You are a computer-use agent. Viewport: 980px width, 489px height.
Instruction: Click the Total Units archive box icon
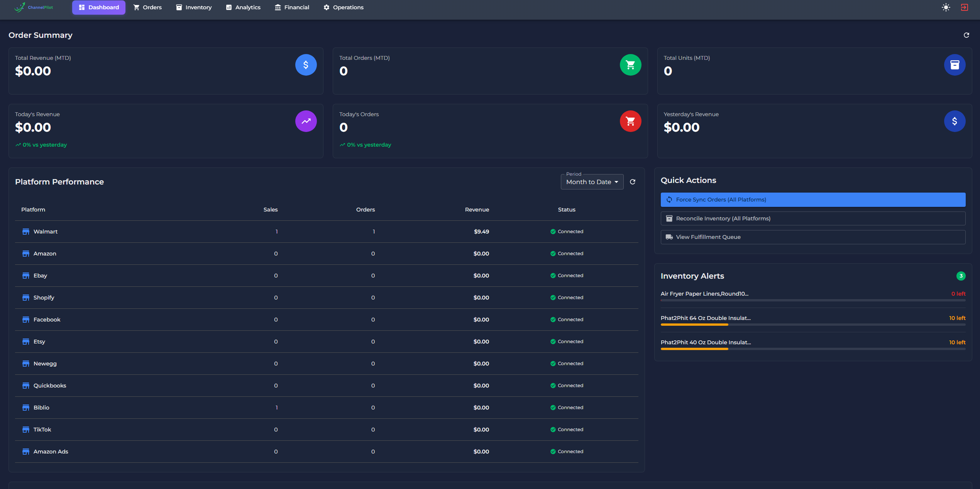tap(955, 65)
